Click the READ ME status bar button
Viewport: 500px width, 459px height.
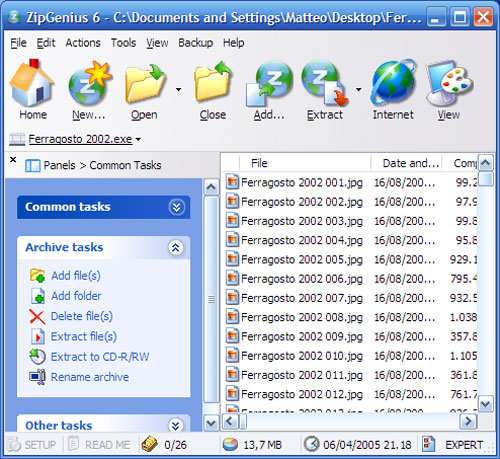click(99, 445)
